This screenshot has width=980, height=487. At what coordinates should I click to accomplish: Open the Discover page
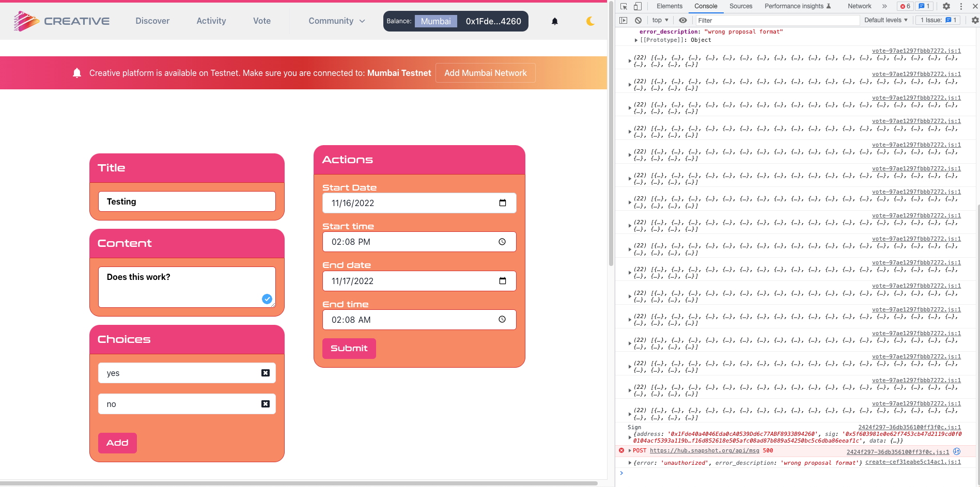pos(152,21)
